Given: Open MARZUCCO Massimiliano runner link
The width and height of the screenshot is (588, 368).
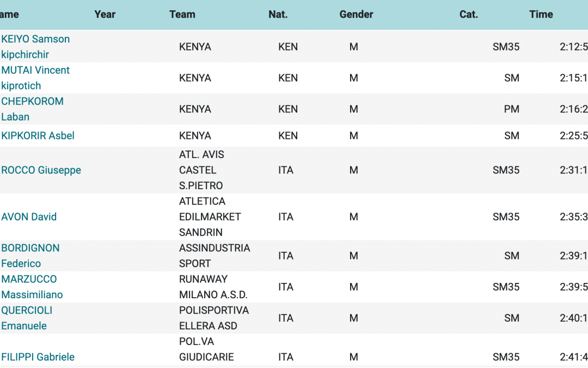Looking at the screenshot, I should (32, 286).
